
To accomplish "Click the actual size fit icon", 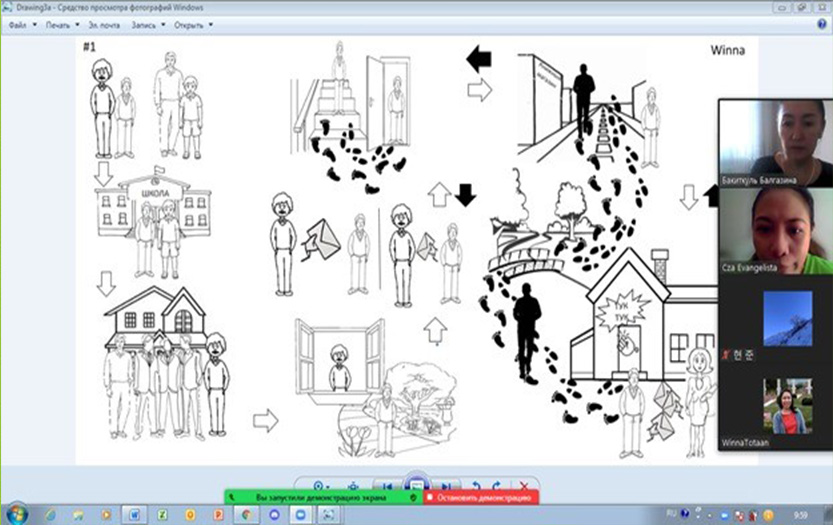I will 353,485.
